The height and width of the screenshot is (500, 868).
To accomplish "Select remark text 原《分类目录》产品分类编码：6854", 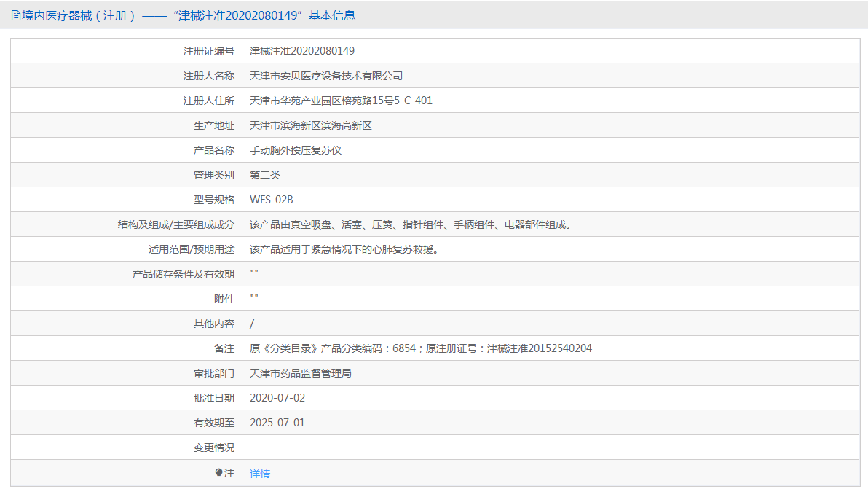I will pos(333,348).
